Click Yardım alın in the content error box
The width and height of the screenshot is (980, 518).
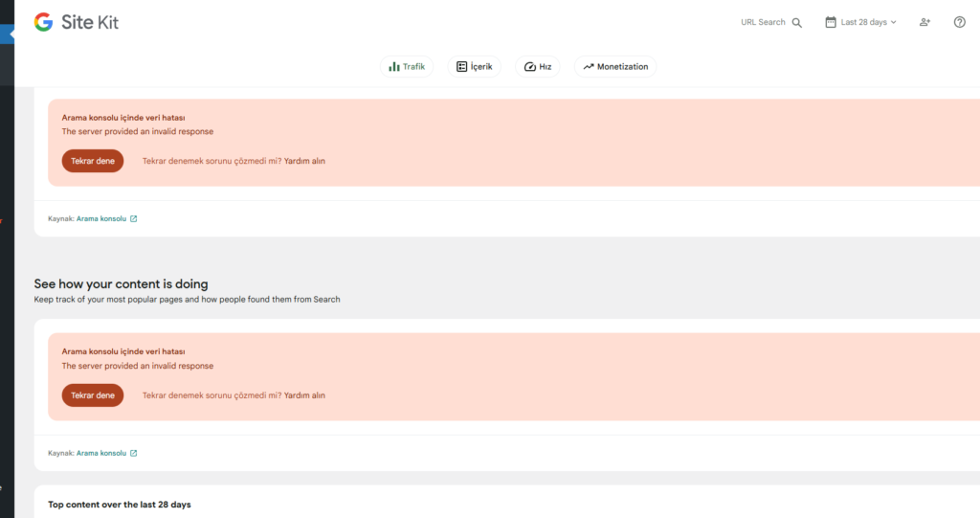304,395
